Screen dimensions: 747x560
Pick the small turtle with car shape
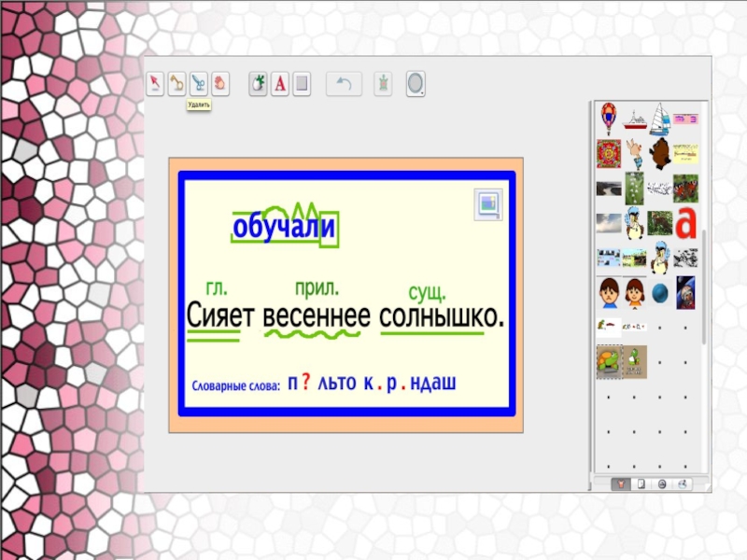(609, 328)
